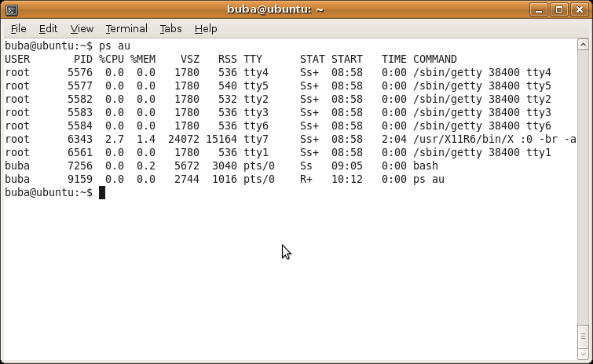Click PID 5582 in process list
Image resolution: width=593 pixels, height=364 pixels.
tap(80, 100)
